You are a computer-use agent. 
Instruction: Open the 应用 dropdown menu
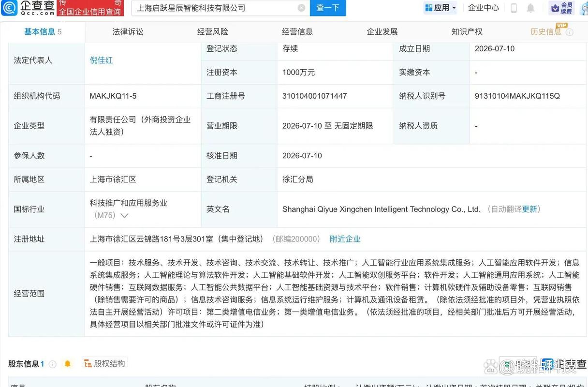pyautogui.click(x=440, y=8)
